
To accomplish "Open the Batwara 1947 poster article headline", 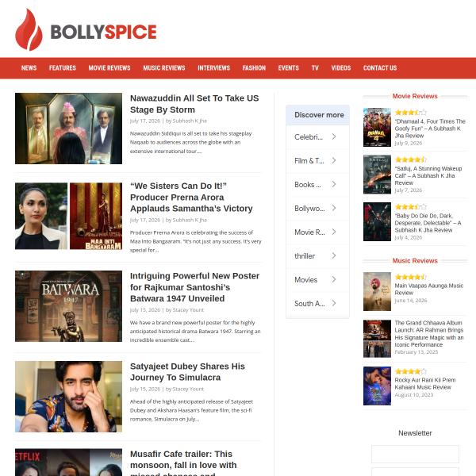I will [194, 287].
